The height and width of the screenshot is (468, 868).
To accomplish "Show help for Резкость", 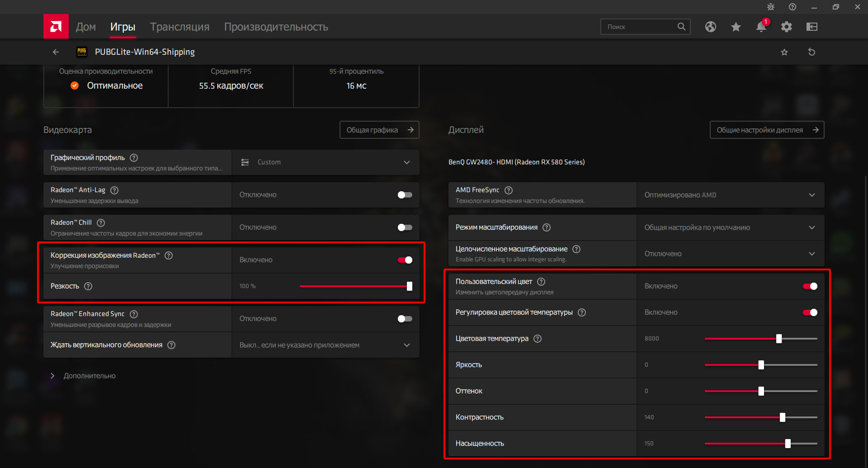I will pos(88,286).
